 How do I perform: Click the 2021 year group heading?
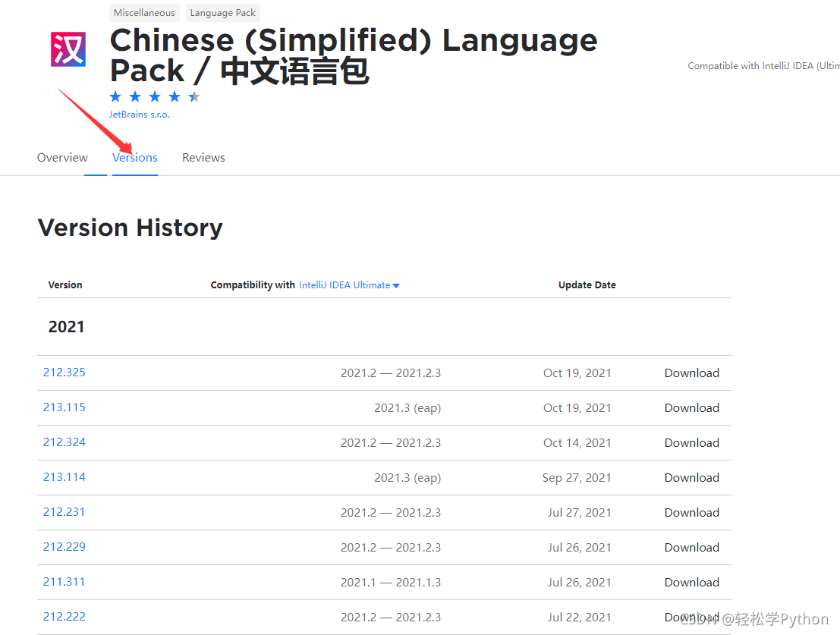[x=67, y=326]
